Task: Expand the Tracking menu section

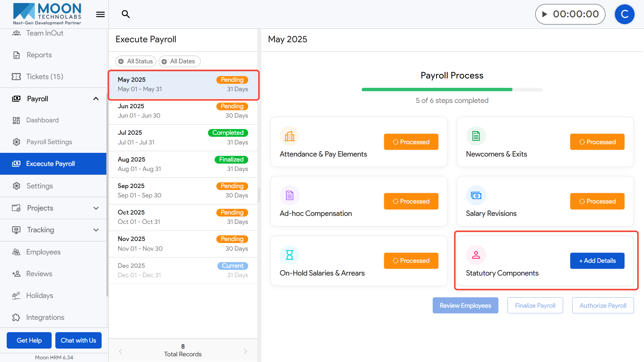Action: (x=96, y=230)
